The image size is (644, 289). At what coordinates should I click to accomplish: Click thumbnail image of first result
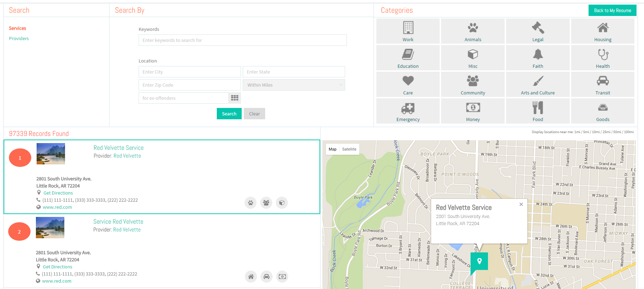tap(51, 154)
